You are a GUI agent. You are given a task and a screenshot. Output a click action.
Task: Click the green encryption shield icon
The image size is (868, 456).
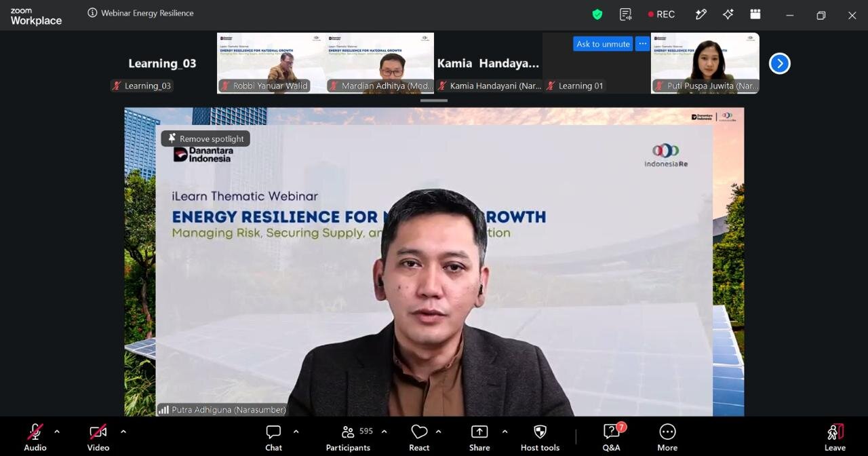click(x=597, y=14)
